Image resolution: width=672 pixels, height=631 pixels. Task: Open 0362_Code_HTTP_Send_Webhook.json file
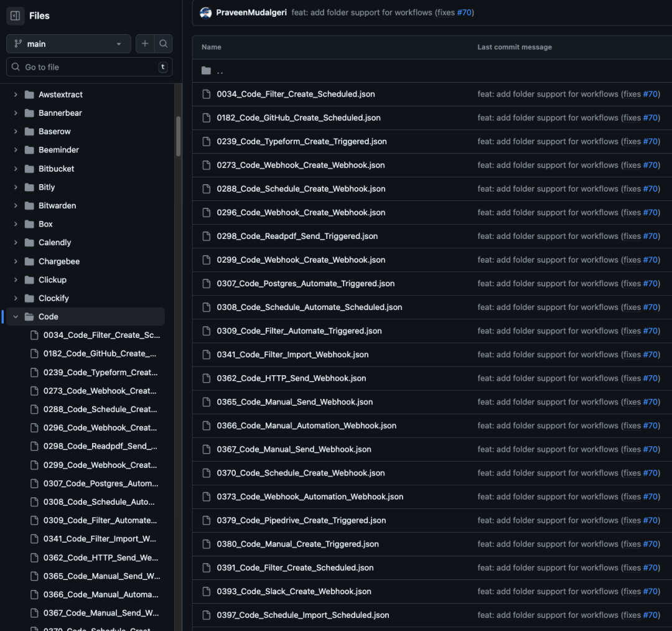[x=291, y=378]
